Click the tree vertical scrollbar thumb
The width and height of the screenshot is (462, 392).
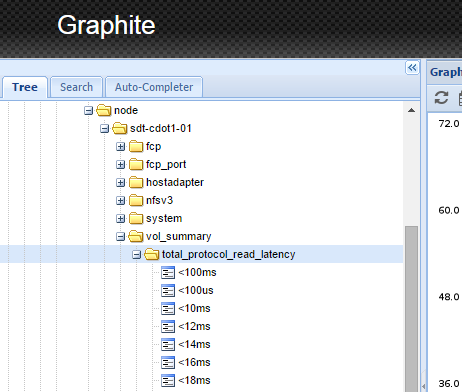(411, 309)
